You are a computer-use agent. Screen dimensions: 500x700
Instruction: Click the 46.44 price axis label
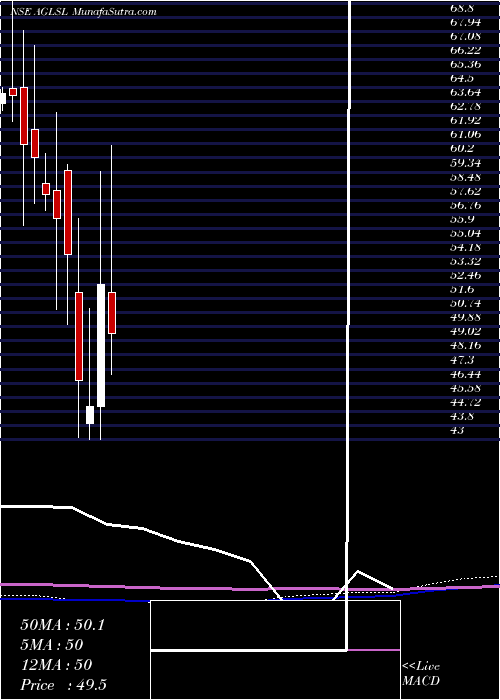coord(466,374)
